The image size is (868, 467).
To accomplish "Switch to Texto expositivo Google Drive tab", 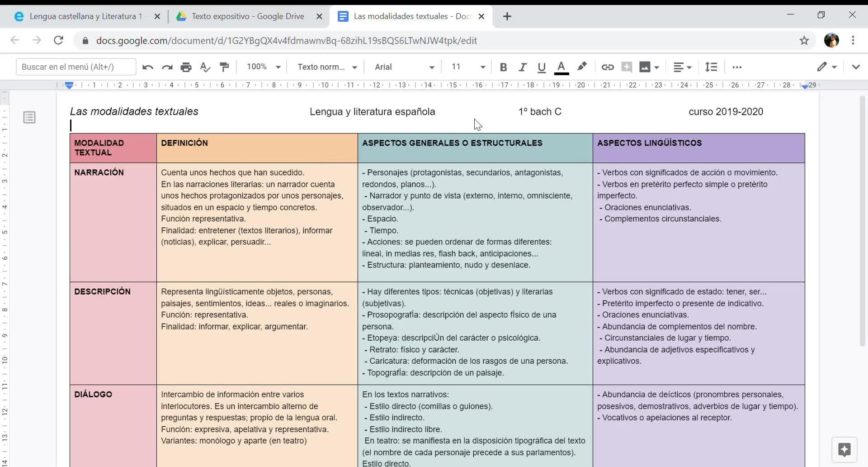I will pyautogui.click(x=247, y=16).
